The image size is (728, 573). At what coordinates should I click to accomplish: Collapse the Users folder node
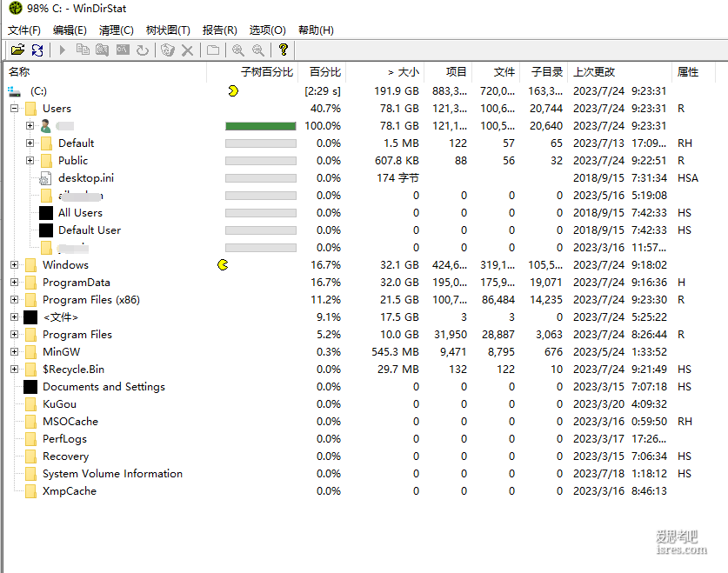coord(15,109)
